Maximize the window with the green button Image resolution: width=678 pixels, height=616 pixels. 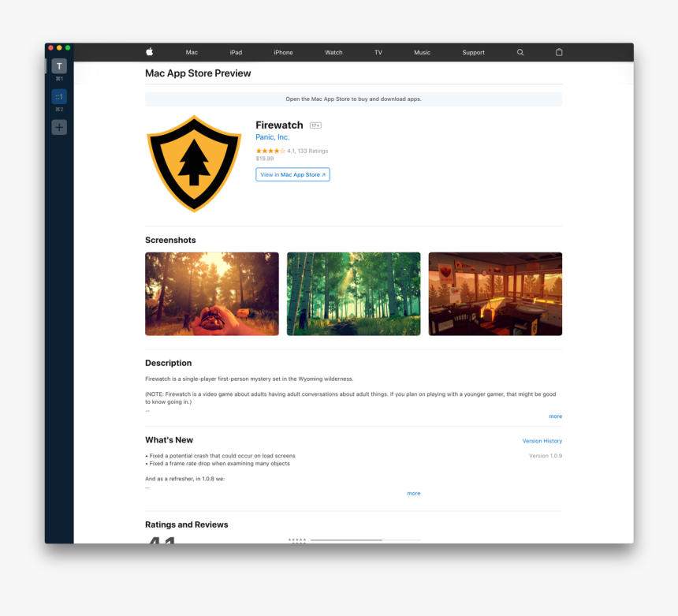pyautogui.click(x=68, y=47)
